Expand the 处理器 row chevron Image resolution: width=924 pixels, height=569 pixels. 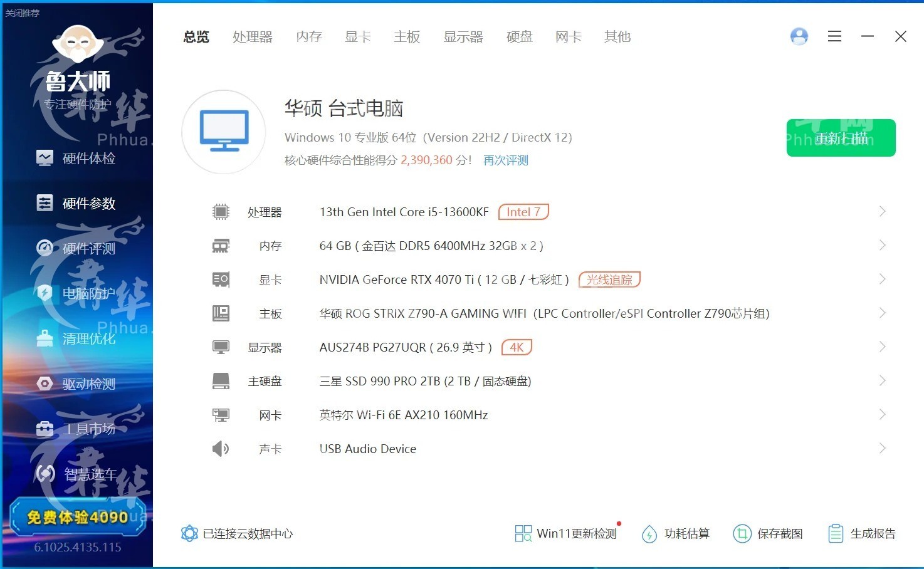(x=882, y=212)
